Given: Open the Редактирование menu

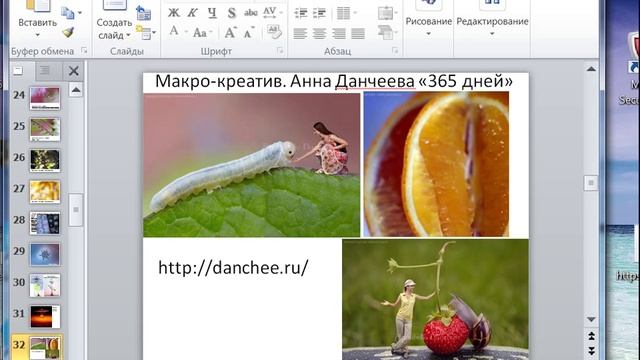Looking at the screenshot, I should tap(492, 21).
